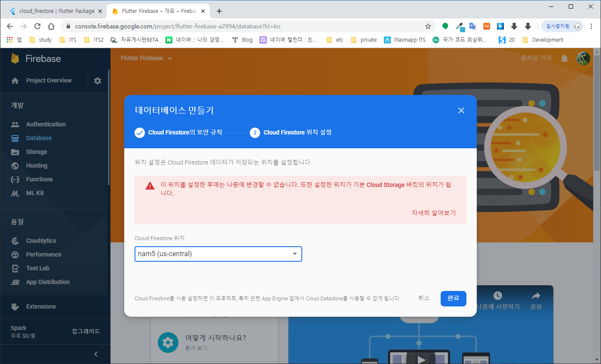The width and height of the screenshot is (601, 364).
Task: Reload the current page
Action: click(x=37, y=26)
